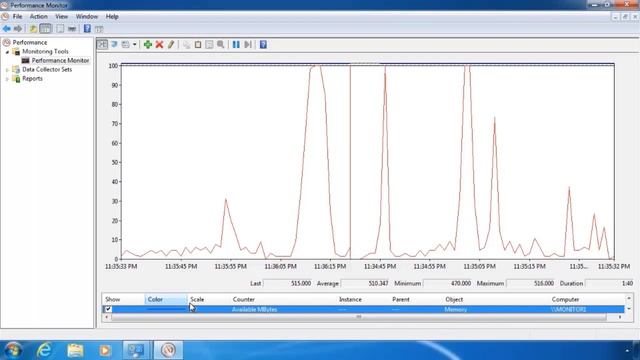The image size is (640, 360).
Task: Select the Performance root node
Action: 29,42
